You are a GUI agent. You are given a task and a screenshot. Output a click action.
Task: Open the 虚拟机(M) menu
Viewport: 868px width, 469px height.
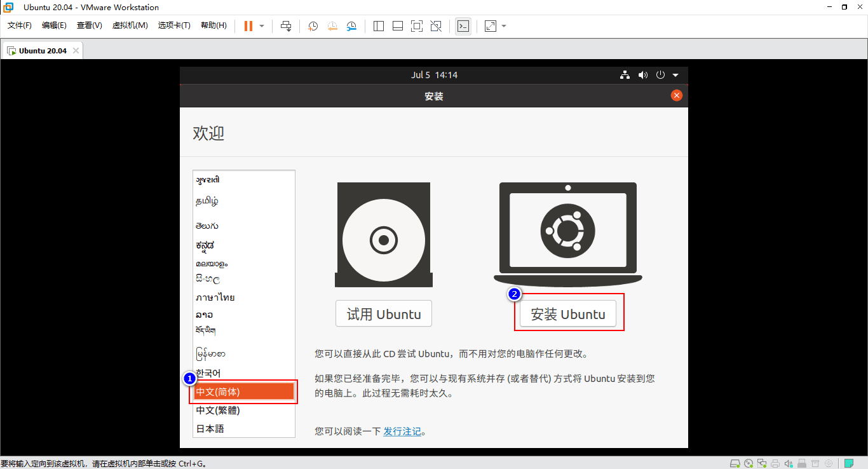click(130, 25)
